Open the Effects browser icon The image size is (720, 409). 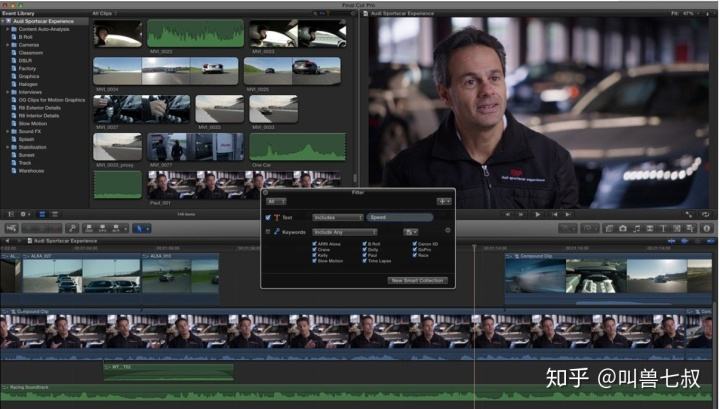click(x=609, y=229)
